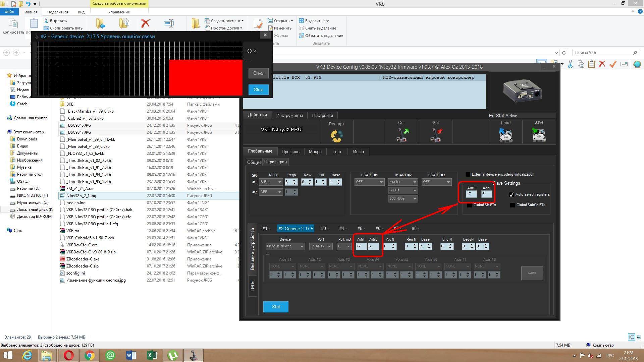Open the Port USART2 dropdown
The image size is (644, 362).
pos(321,246)
